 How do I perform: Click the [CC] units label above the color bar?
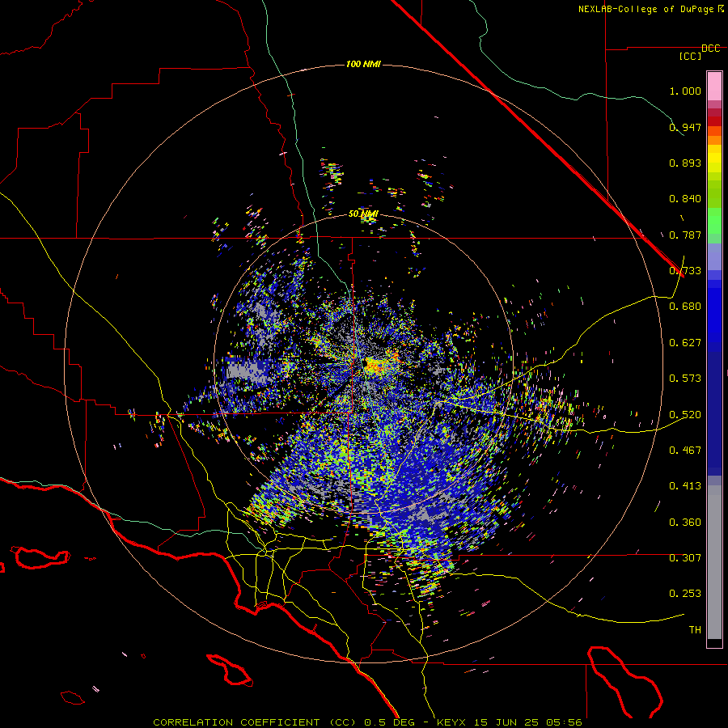[690, 56]
